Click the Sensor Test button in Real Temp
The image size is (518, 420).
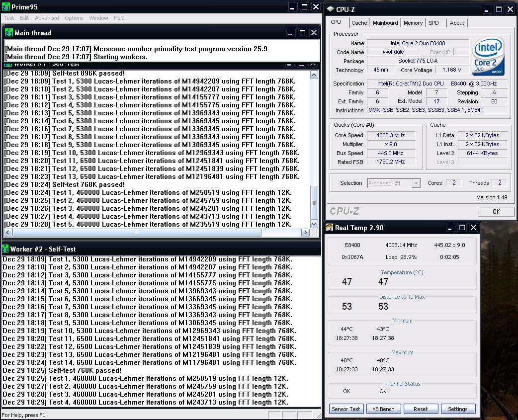pos(346,409)
